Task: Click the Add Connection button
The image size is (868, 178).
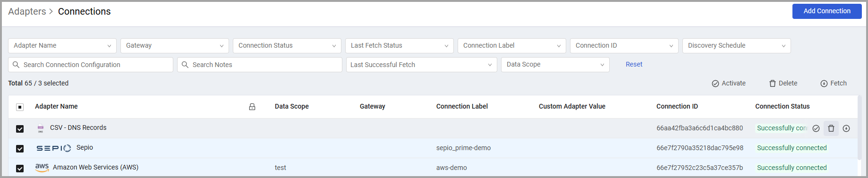Action: (827, 11)
